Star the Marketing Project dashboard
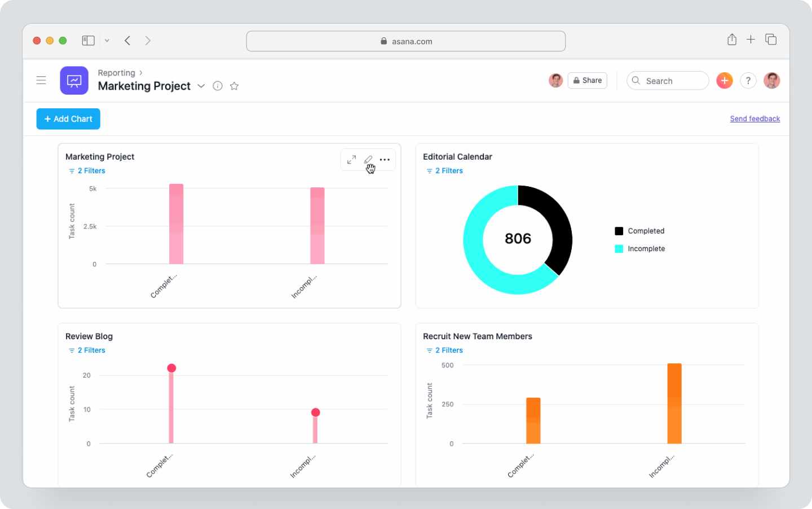812x509 pixels. pyautogui.click(x=234, y=86)
